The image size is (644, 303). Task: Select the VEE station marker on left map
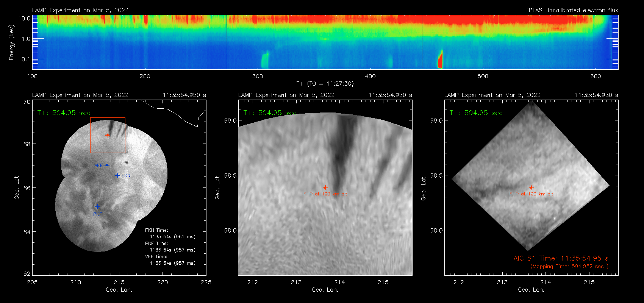tap(107, 165)
